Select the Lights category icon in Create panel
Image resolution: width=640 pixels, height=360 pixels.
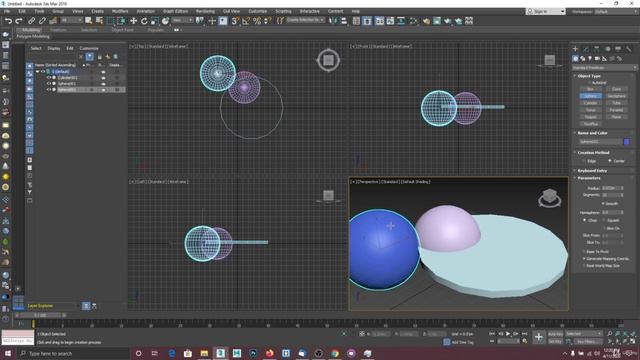pos(590,59)
